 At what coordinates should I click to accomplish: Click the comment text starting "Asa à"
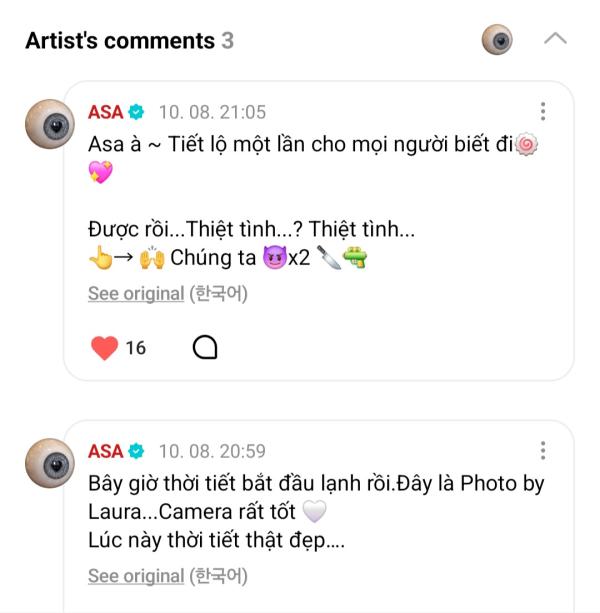click(300, 144)
